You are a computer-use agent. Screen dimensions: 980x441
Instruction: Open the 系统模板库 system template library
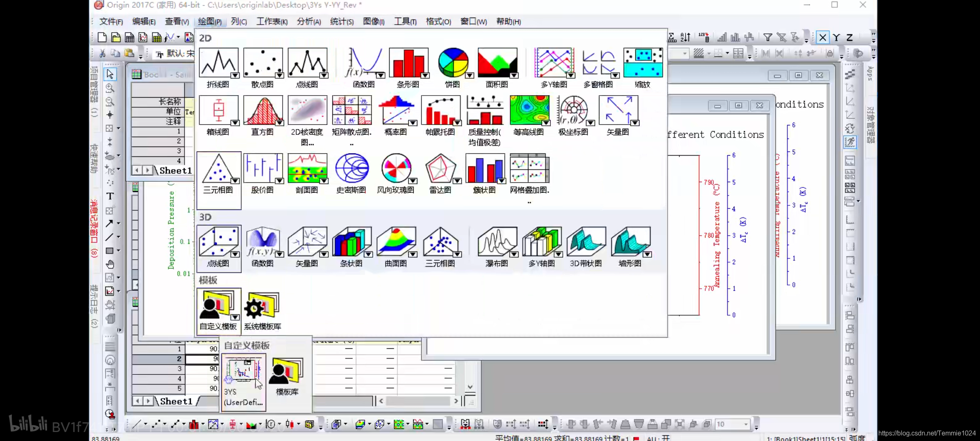[262, 305]
